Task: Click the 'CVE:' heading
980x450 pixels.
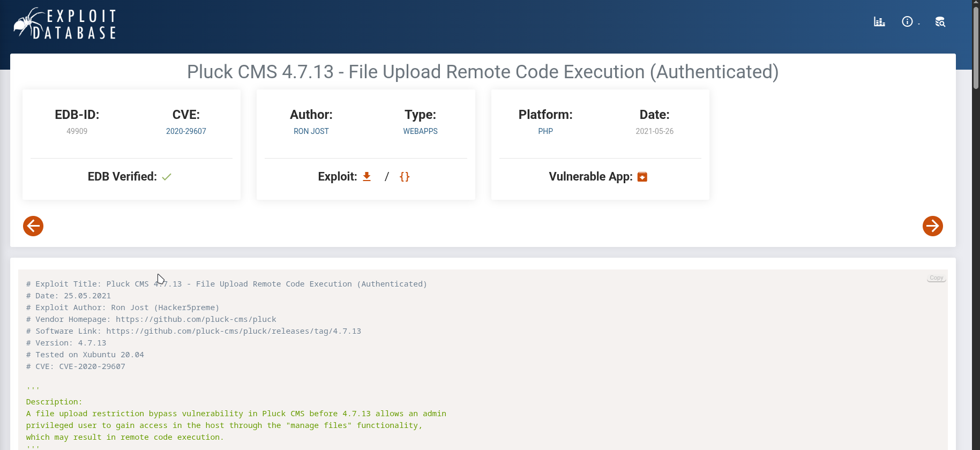Action: coord(186,115)
